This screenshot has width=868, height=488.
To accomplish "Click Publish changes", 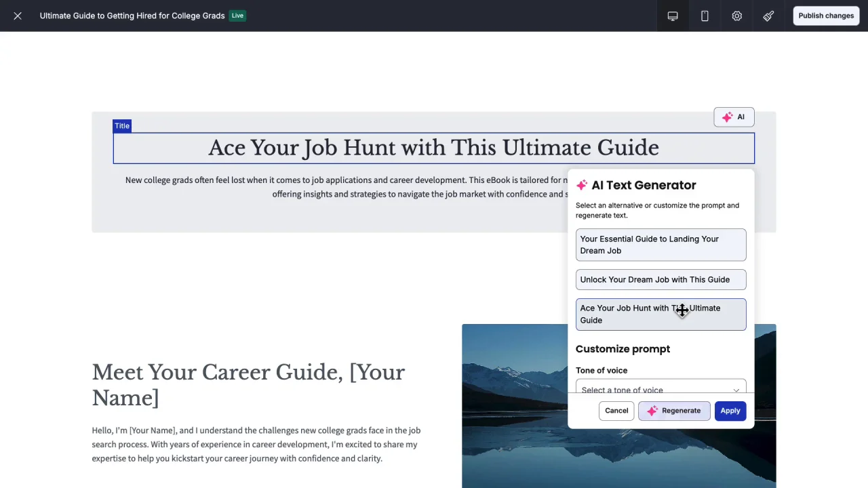I will 826,16.
